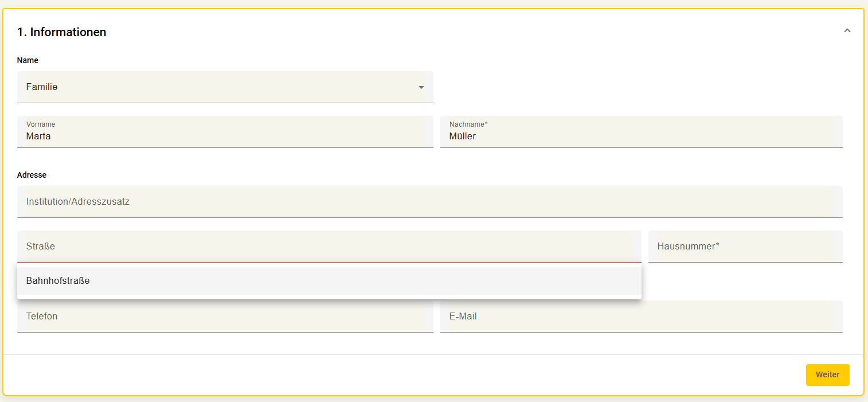
Task: Focus the Nachname field containing Müller
Action: click(642, 132)
